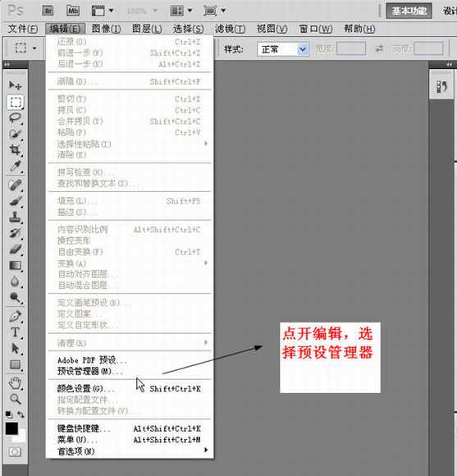Screen dimensions: 457x476
Task: Select the Blur tool
Action: [15, 281]
